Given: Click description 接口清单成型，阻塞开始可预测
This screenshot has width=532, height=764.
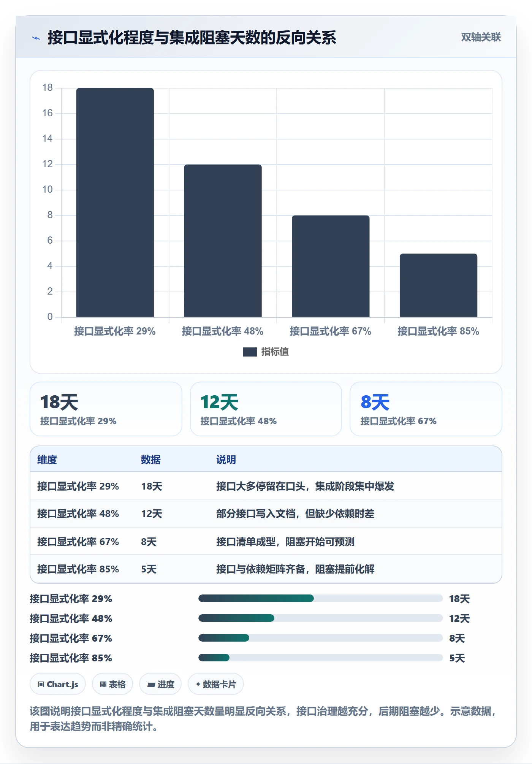Looking at the screenshot, I should [285, 542].
